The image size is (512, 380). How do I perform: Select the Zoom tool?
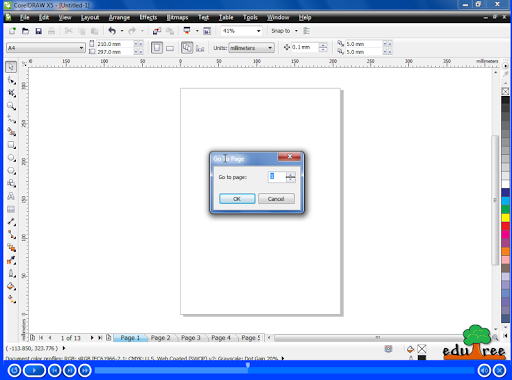(11, 106)
